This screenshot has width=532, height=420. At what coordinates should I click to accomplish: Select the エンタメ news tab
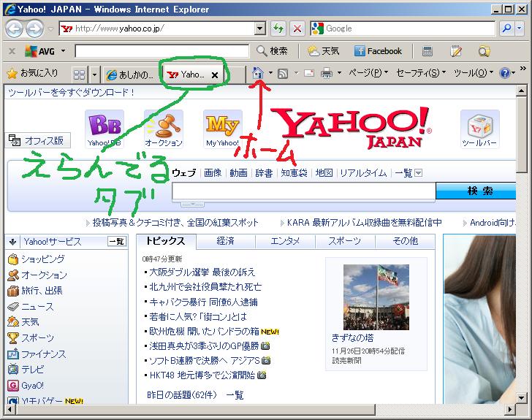[285, 241]
